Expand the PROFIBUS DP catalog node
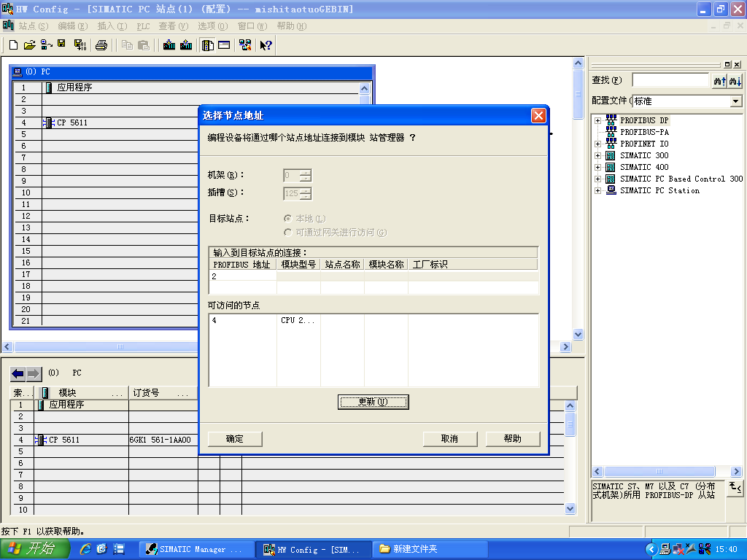747x560 pixels. 598,120
